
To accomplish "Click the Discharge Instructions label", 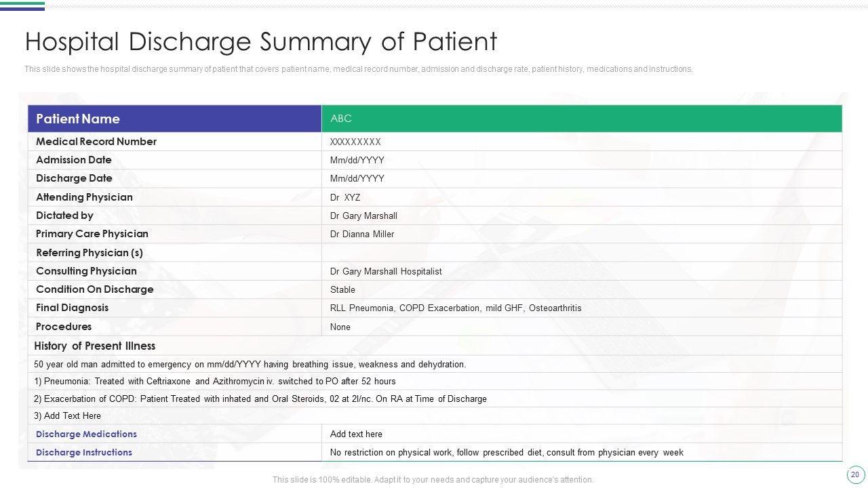I will [84, 452].
